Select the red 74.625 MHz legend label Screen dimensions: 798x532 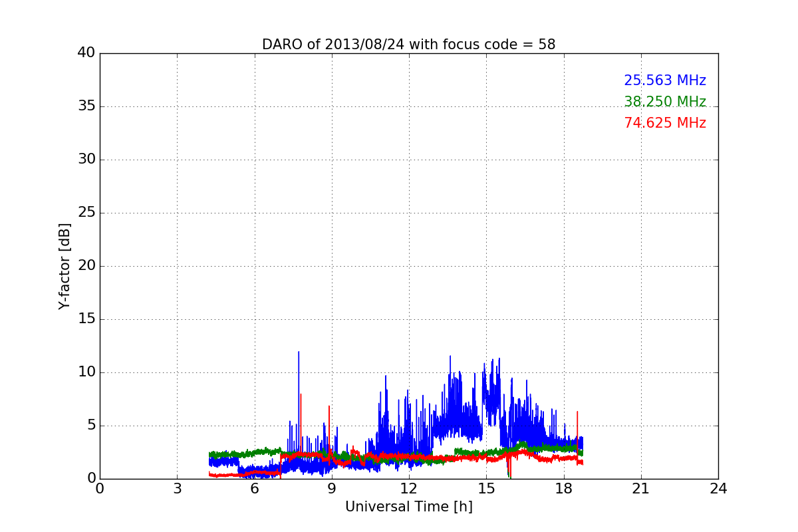pyautogui.click(x=665, y=123)
